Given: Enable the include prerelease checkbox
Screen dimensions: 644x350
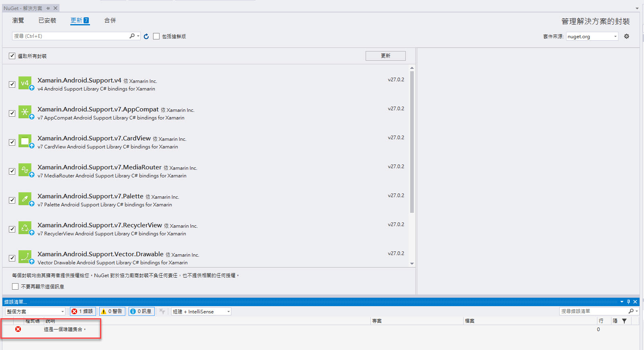Looking at the screenshot, I should [156, 36].
